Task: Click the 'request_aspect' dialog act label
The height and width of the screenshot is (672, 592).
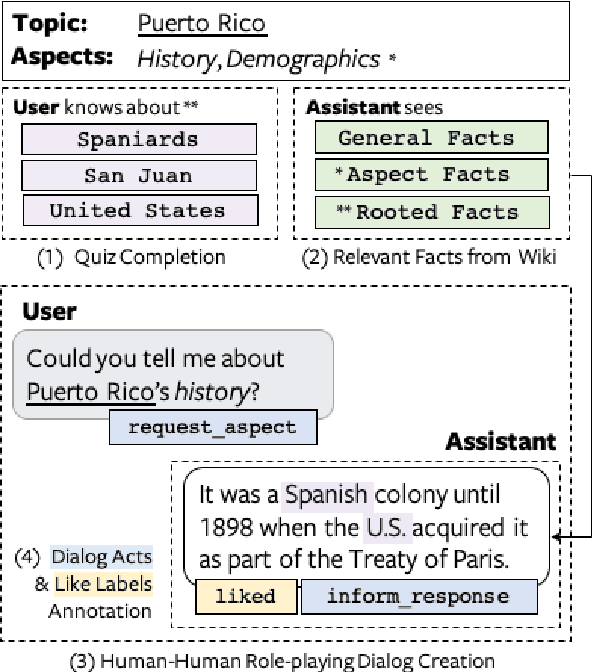Action: tap(213, 427)
